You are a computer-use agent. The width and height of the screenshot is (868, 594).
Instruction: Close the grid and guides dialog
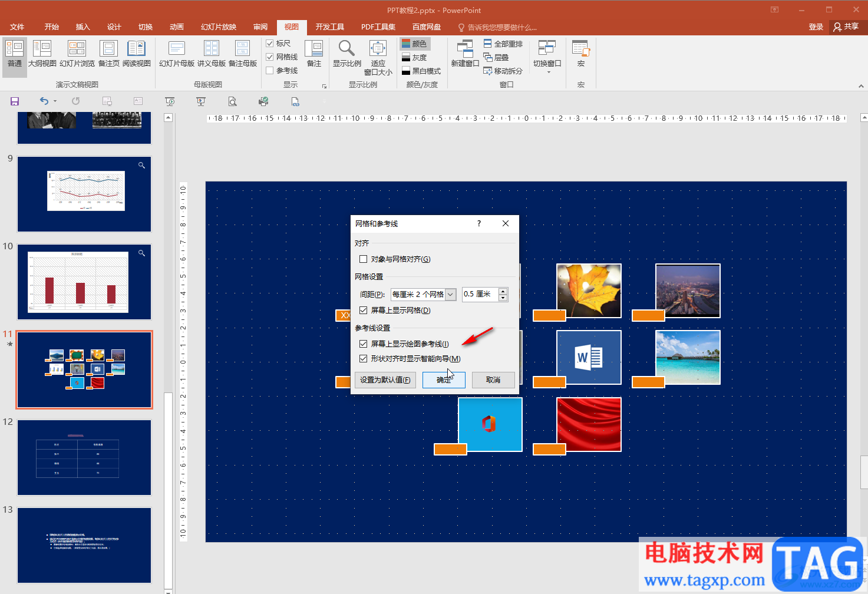tap(506, 223)
